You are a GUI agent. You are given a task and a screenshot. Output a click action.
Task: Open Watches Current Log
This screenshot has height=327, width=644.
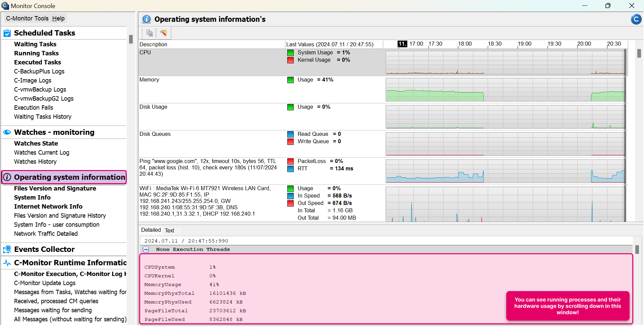[42, 153]
